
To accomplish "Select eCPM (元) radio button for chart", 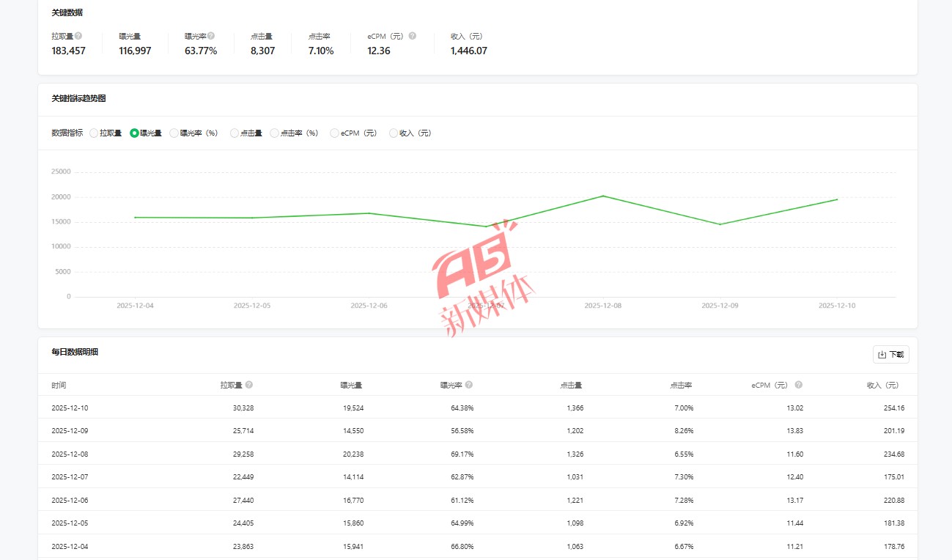I will pyautogui.click(x=335, y=133).
